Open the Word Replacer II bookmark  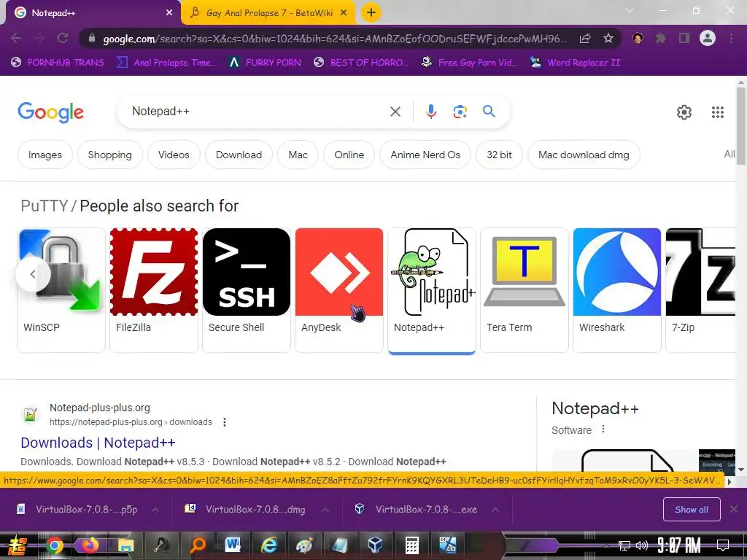[576, 63]
